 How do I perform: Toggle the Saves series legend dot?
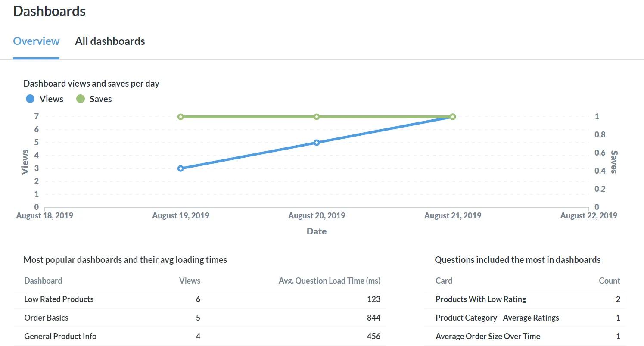(x=81, y=99)
